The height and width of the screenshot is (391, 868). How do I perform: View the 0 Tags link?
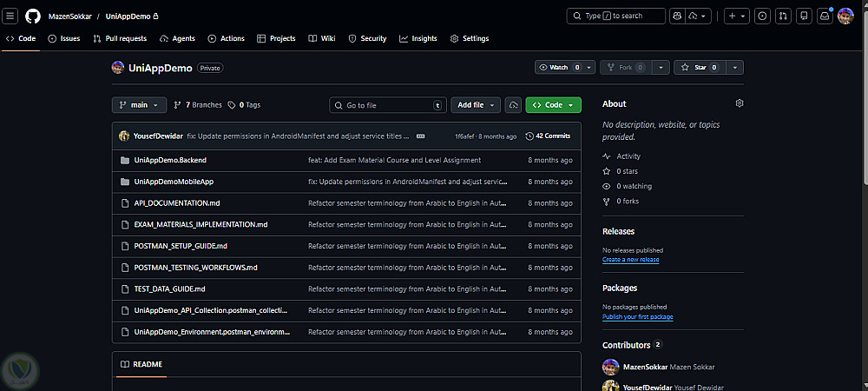pyautogui.click(x=244, y=104)
